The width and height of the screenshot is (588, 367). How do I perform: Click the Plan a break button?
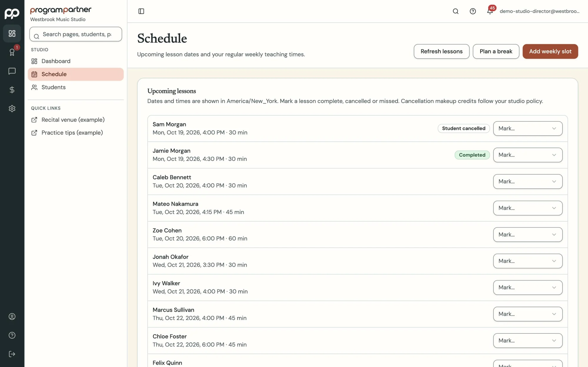(x=496, y=51)
